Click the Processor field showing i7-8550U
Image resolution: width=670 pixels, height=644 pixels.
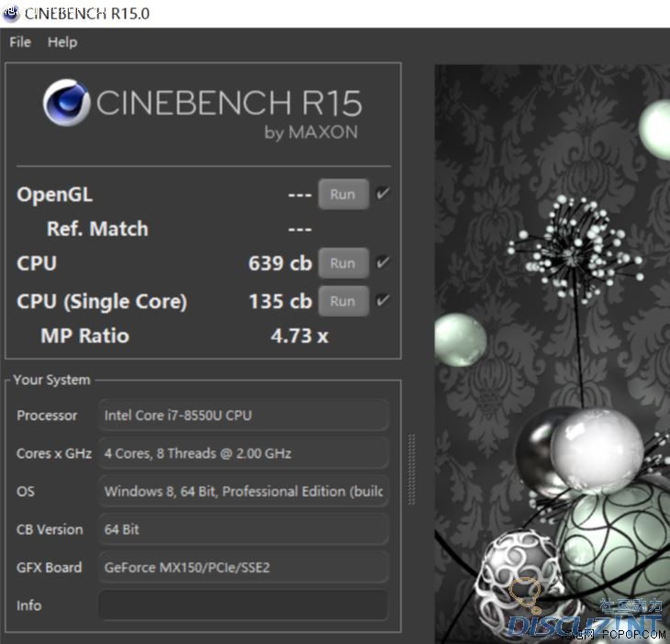[x=243, y=416]
